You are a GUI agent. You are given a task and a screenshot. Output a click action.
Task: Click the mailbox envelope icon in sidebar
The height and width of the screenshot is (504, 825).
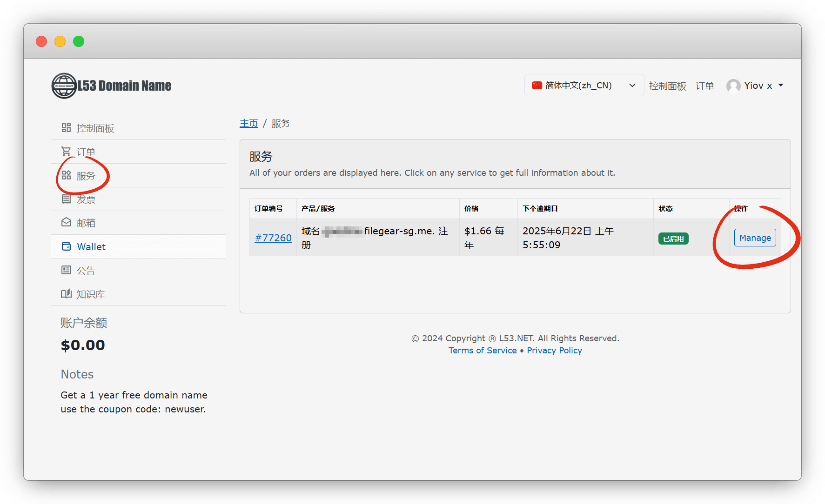[66, 223]
